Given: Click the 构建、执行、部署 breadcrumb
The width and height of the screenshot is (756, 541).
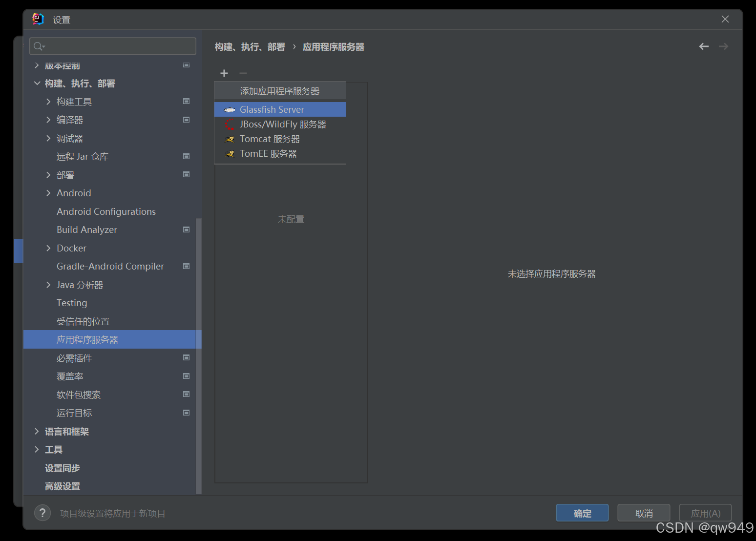Looking at the screenshot, I should point(250,47).
